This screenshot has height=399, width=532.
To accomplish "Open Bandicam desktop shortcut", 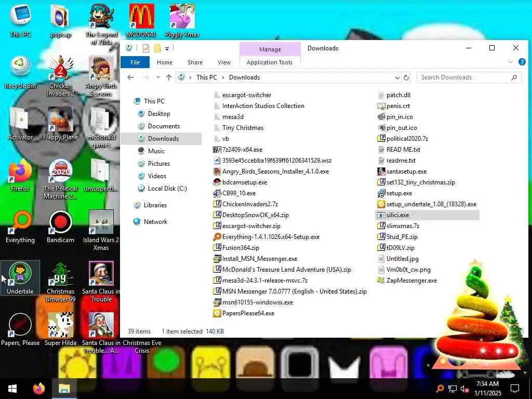I will [x=60, y=227].
